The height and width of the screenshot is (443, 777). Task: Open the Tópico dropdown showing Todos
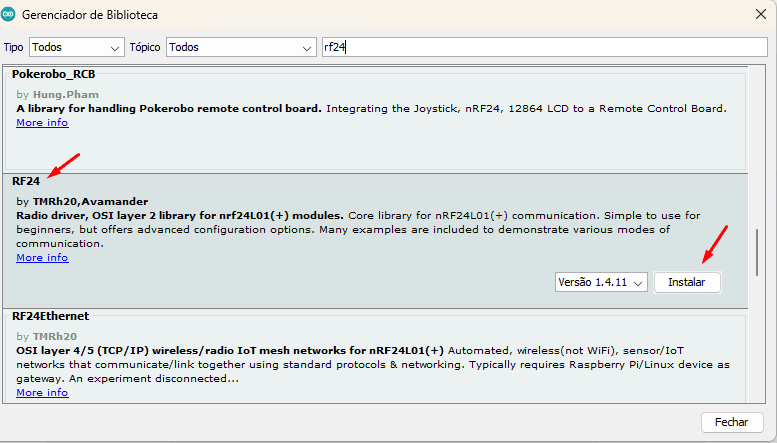coord(241,48)
